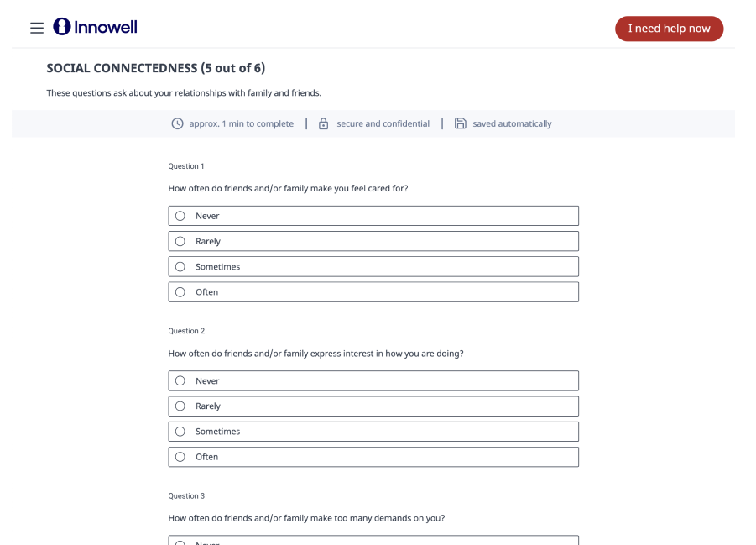Pick Sometimes for Question 2
This screenshot has height=545, width=756.
[373, 432]
